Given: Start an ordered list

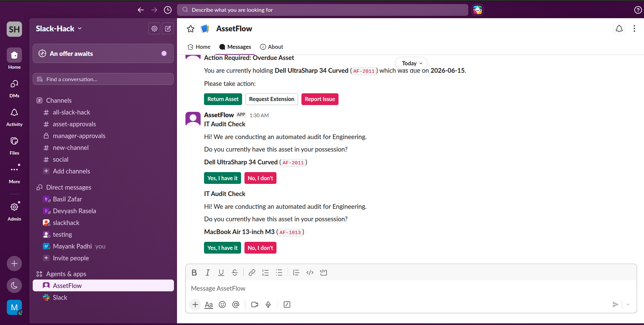Looking at the screenshot, I should tap(265, 272).
